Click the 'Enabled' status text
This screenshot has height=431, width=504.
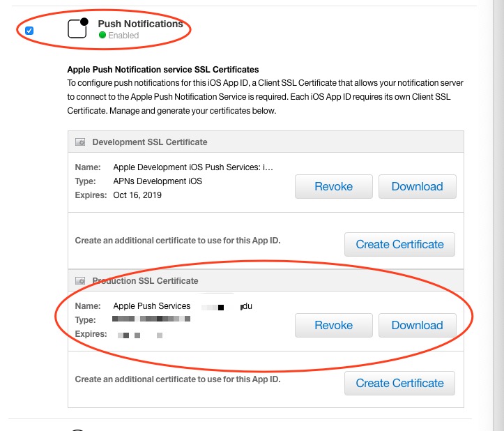[x=123, y=36]
